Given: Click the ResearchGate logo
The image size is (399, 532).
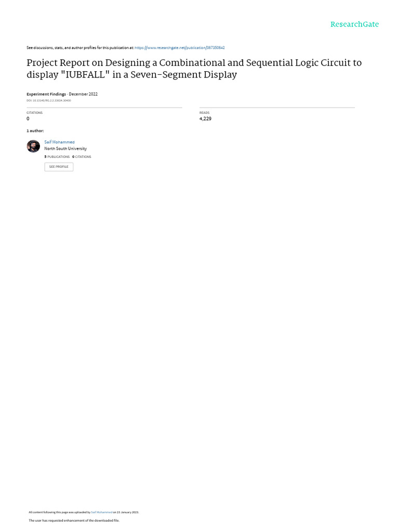Looking at the screenshot, I should tap(354, 24).
